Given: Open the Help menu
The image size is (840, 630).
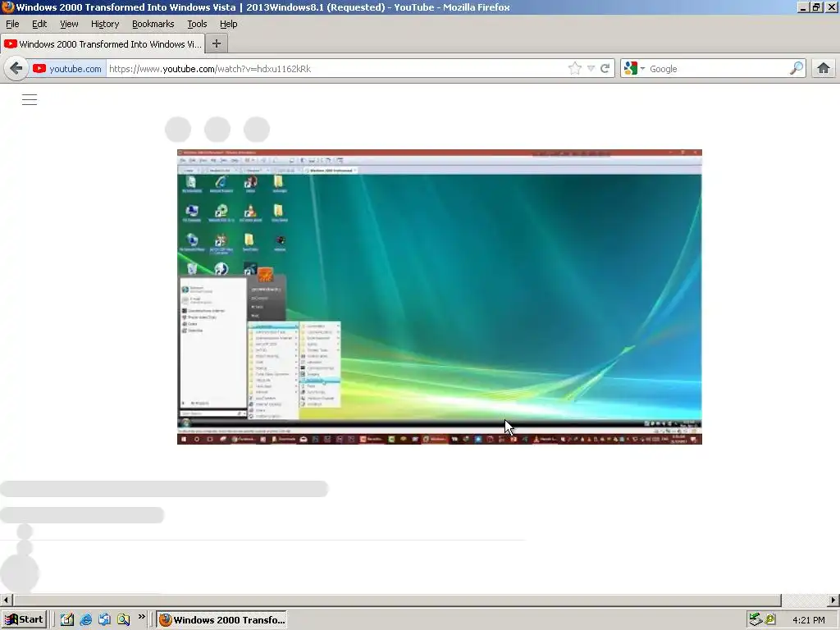Looking at the screenshot, I should pos(228,24).
